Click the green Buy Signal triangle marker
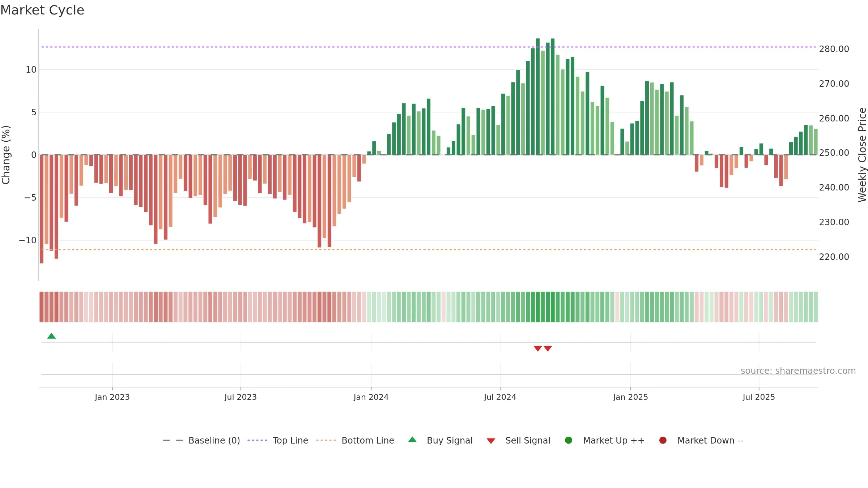868x488 pixels. tap(51, 336)
